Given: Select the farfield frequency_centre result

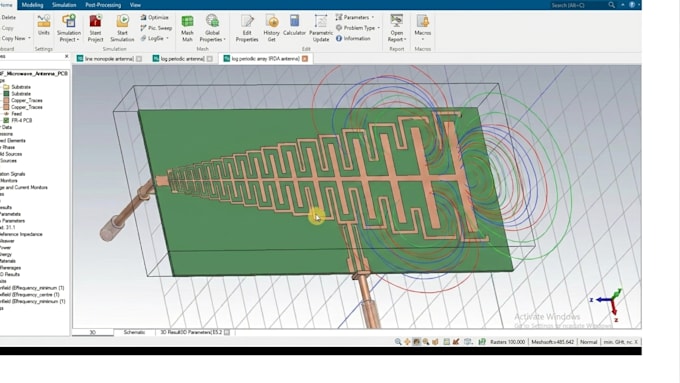Looking at the screenshot, I should [29, 295].
